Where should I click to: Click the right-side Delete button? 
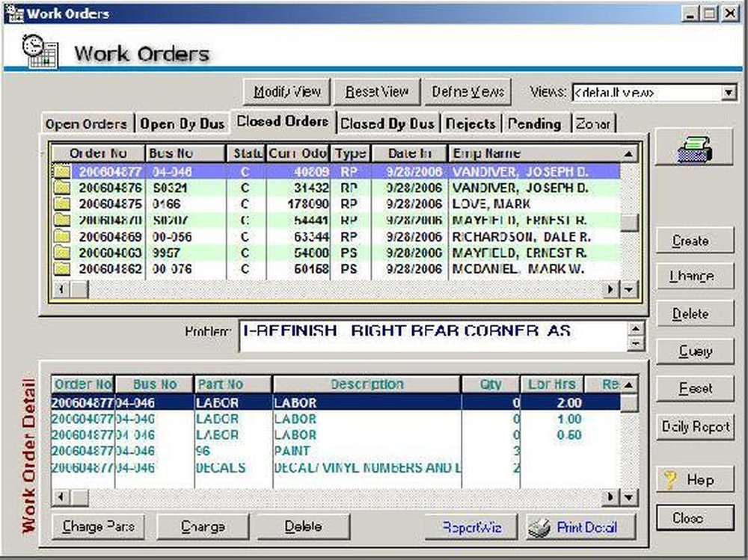[695, 313]
